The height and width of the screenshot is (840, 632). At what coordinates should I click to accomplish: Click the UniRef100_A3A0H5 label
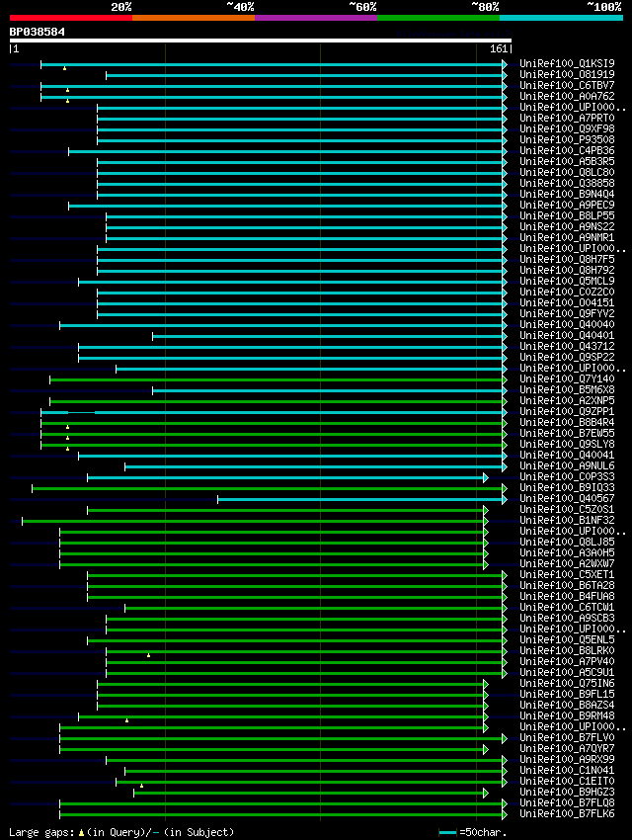tap(567, 552)
